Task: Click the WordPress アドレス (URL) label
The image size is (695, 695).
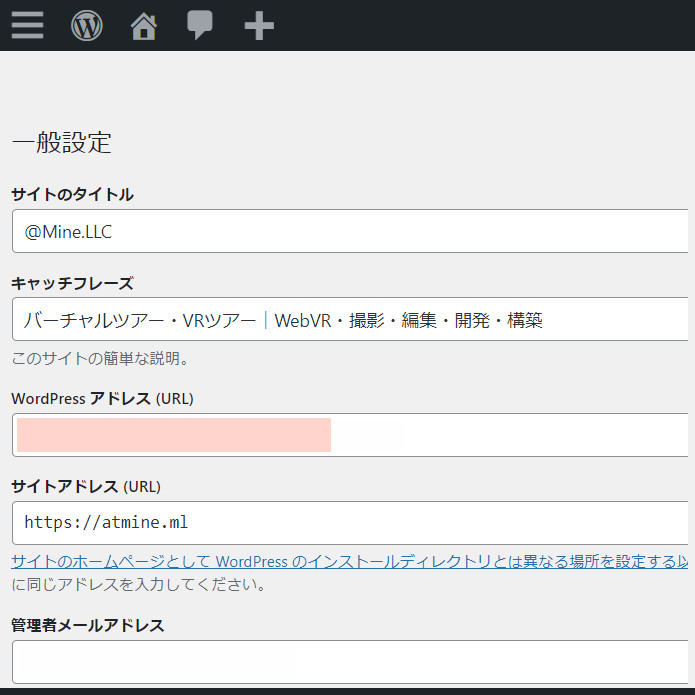Action: 102,399
